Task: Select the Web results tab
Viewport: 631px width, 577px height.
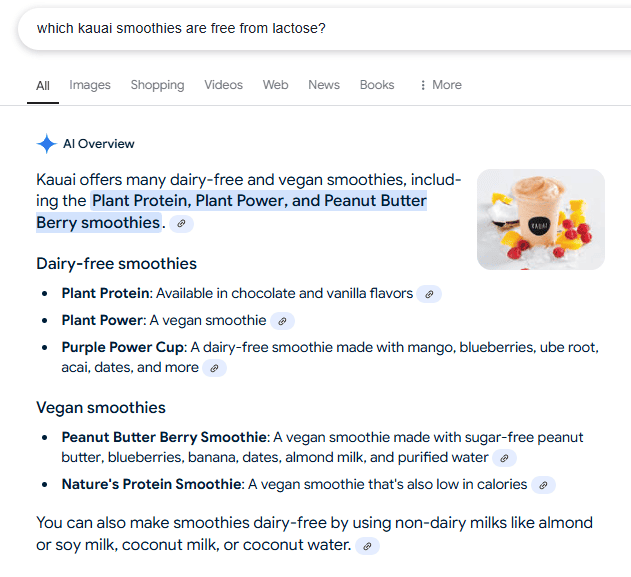Action: pos(275,85)
